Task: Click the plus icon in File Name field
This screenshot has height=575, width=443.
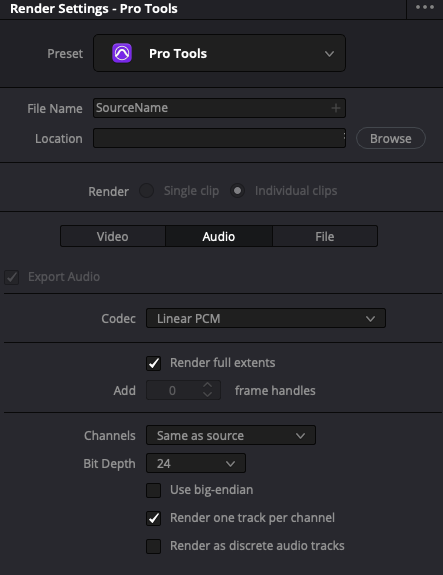Action: (336, 108)
